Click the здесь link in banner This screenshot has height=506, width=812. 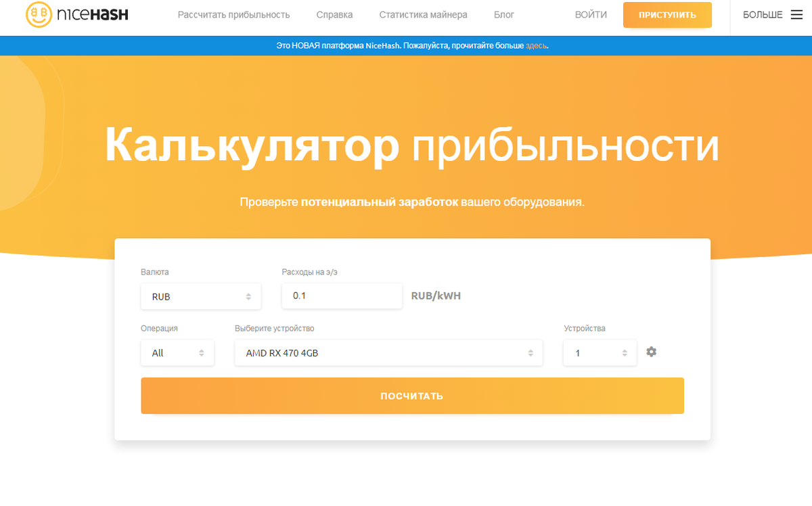coord(536,45)
